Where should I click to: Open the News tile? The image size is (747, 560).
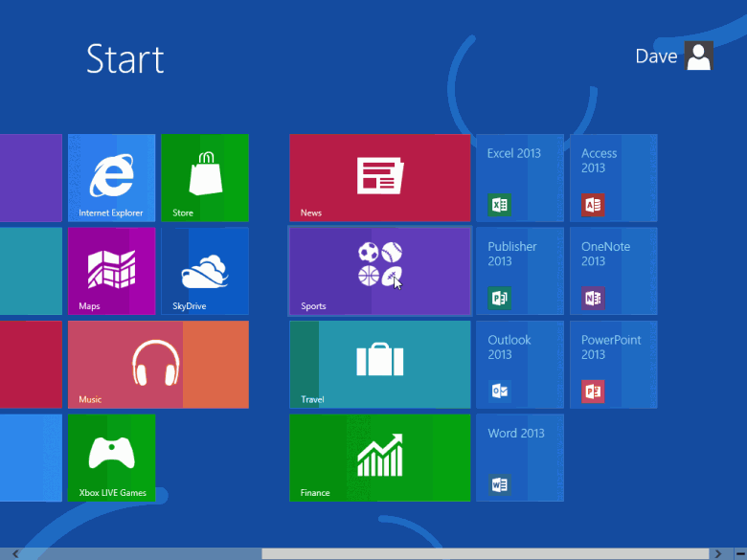pos(379,178)
